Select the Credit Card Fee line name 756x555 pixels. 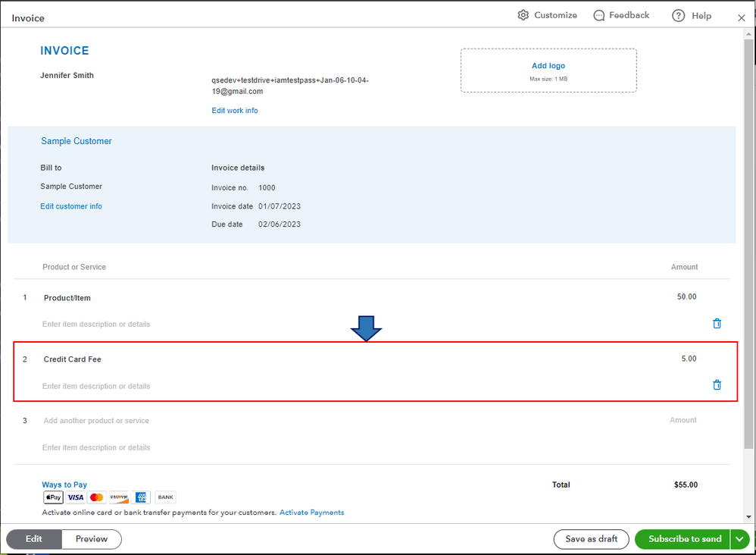72,359
